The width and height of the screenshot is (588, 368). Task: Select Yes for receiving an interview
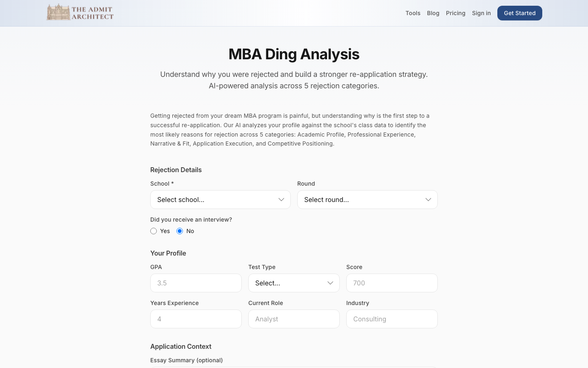point(154,231)
